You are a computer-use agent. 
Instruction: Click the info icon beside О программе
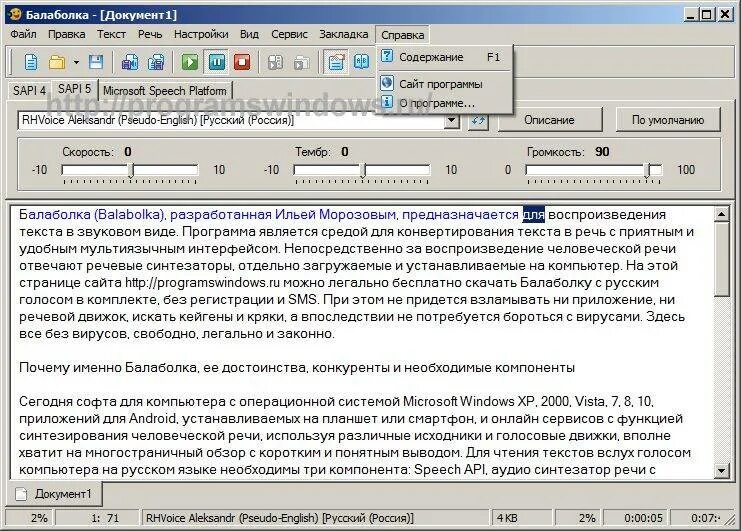pos(387,102)
